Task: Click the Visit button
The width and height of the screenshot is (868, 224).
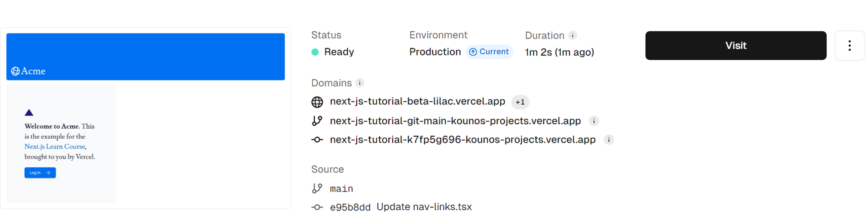Action: [736, 45]
